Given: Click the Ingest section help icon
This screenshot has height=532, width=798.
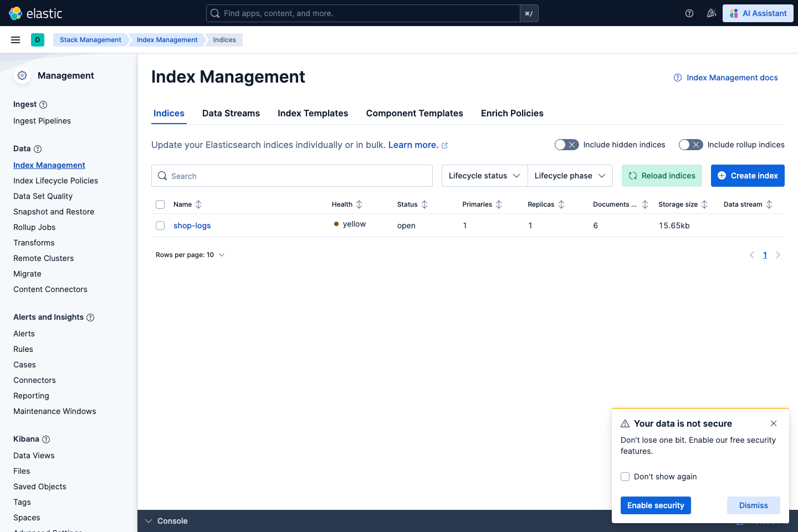Looking at the screenshot, I should (43, 105).
